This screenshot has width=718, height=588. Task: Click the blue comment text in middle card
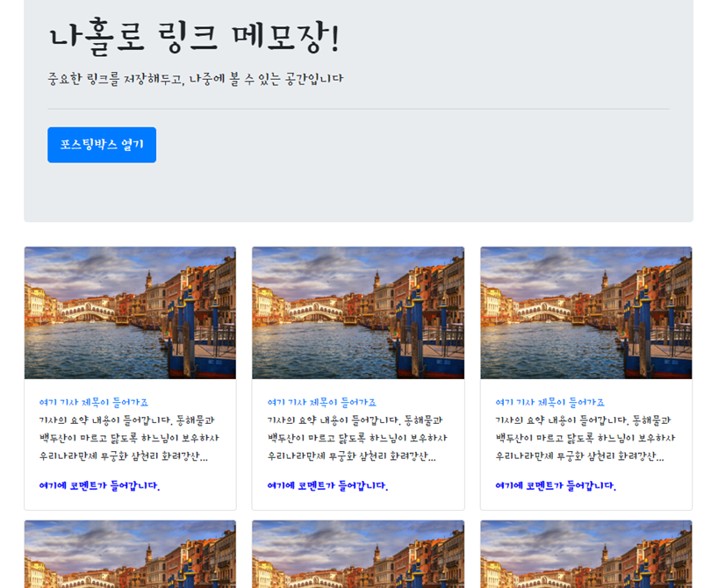coord(327,485)
